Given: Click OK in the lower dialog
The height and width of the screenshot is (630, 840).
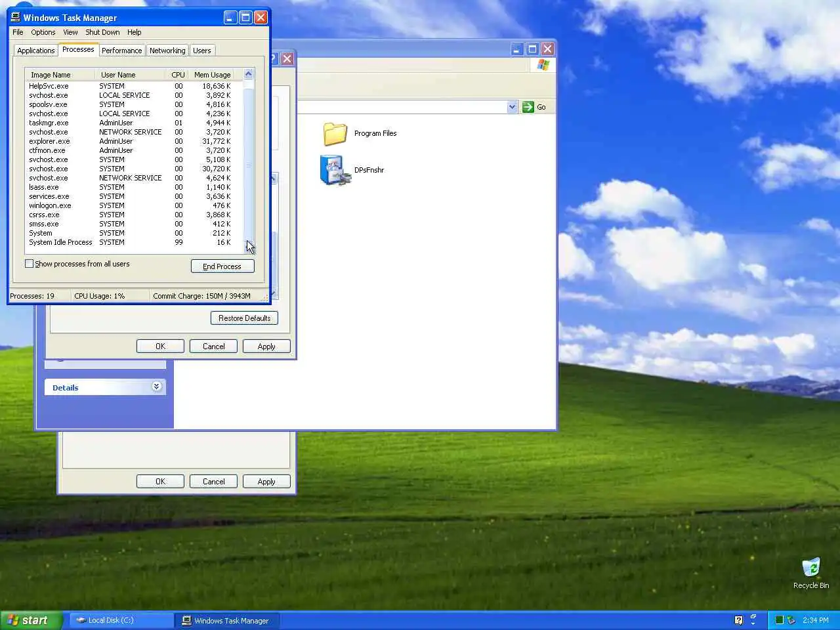Looking at the screenshot, I should tap(160, 482).
